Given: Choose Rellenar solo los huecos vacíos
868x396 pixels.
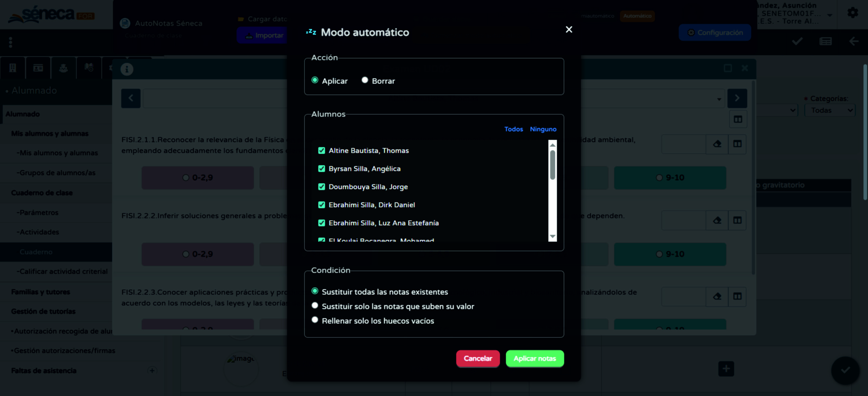Looking at the screenshot, I should (315, 320).
